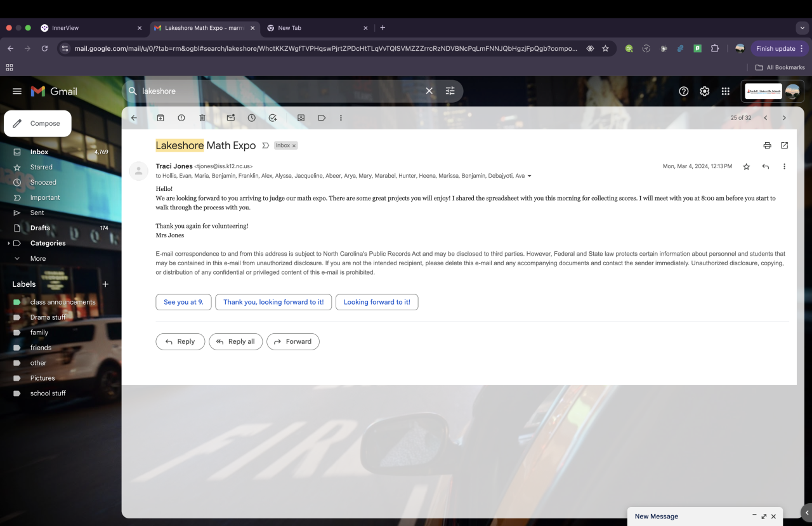This screenshot has width=812, height=526.
Task: Switch to the New Tab browser tab
Action: click(317, 28)
